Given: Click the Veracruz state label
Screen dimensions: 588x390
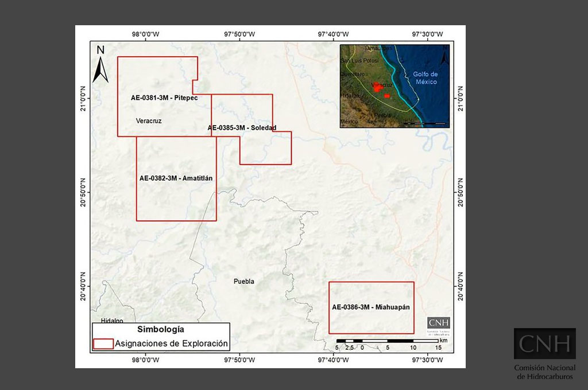Looking at the screenshot, I should [x=149, y=121].
